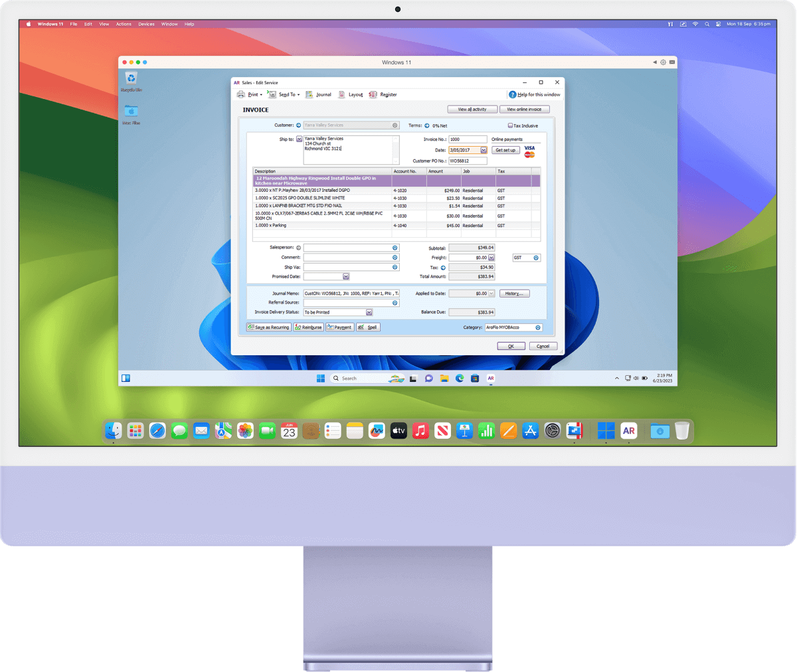
Task: Click the Layout toolbar icon
Action: pyautogui.click(x=341, y=94)
